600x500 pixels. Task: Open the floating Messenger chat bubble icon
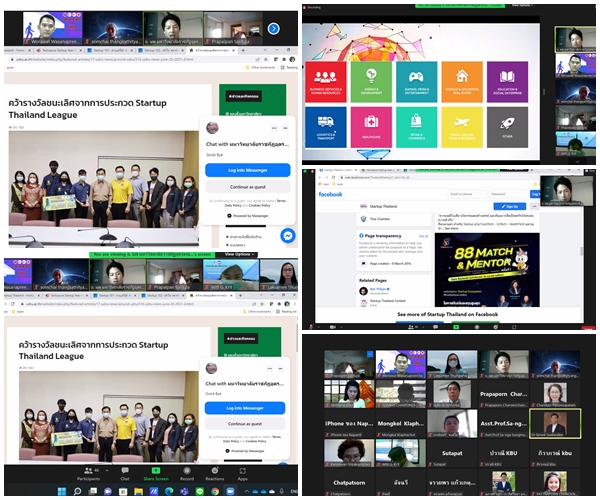288,236
